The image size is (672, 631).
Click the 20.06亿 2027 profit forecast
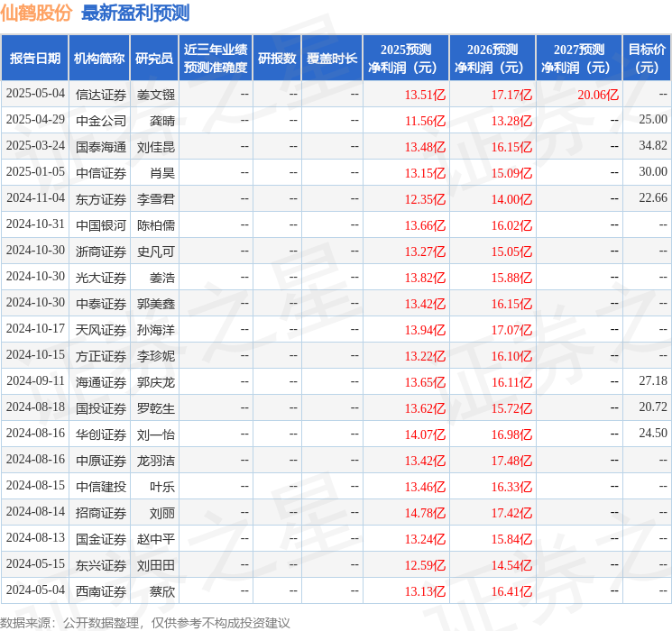(x=598, y=94)
